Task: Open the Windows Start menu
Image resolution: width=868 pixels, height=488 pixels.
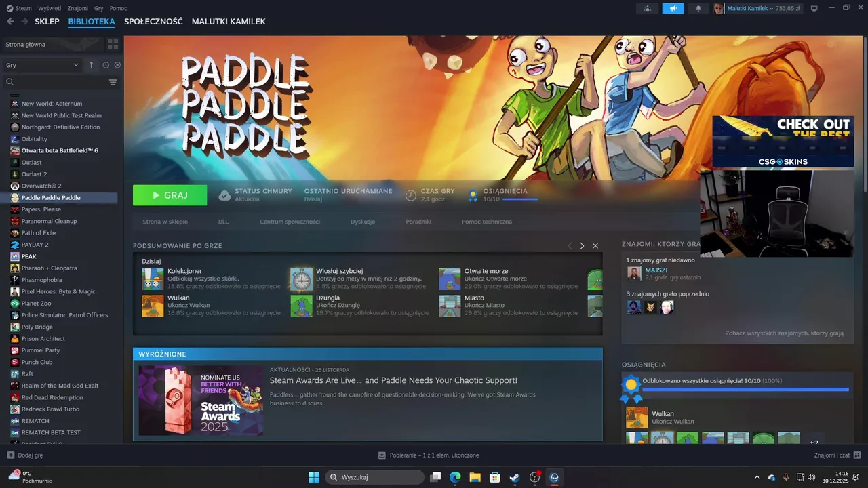Action: click(314, 477)
